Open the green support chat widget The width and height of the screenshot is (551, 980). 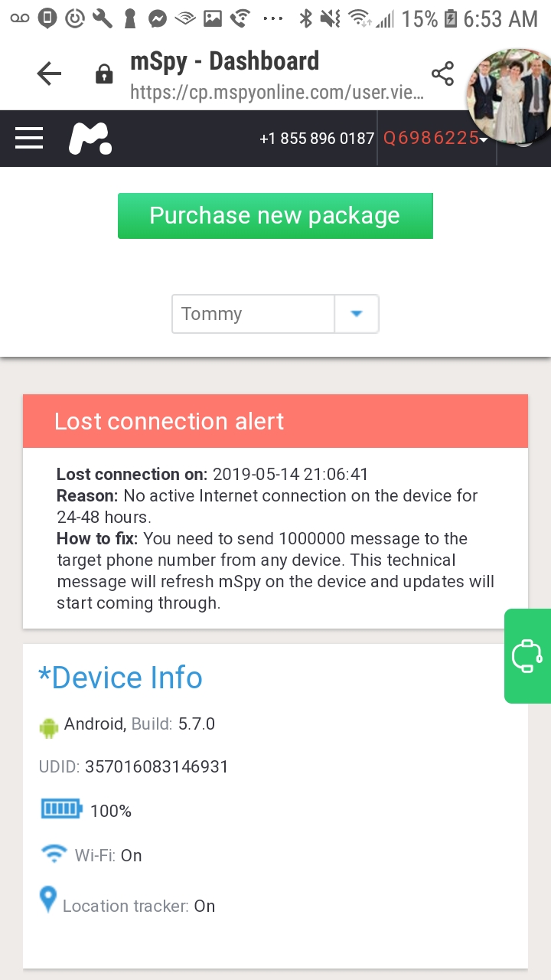[527, 656]
